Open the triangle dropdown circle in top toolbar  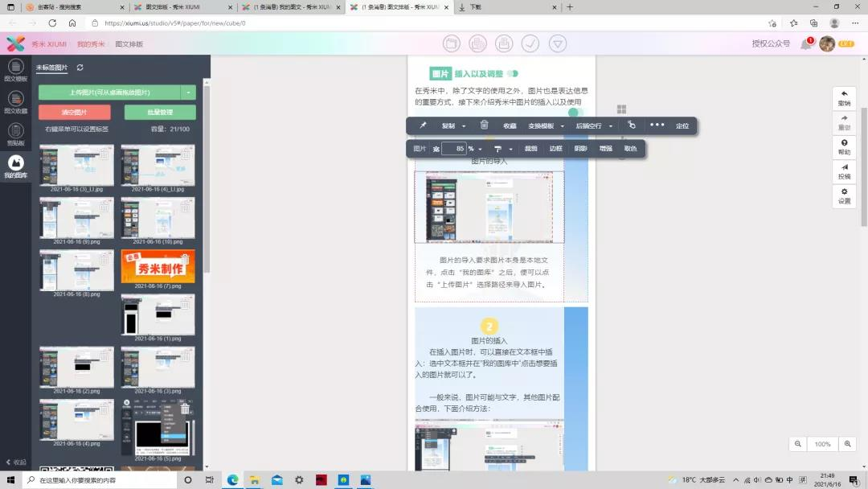pyautogui.click(x=558, y=43)
